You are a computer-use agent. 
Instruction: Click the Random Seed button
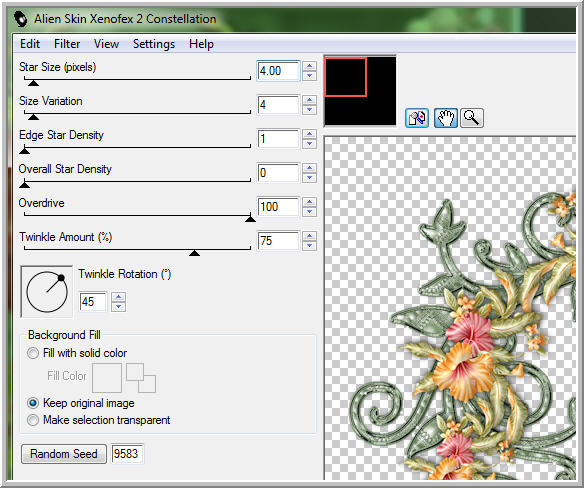(64, 454)
